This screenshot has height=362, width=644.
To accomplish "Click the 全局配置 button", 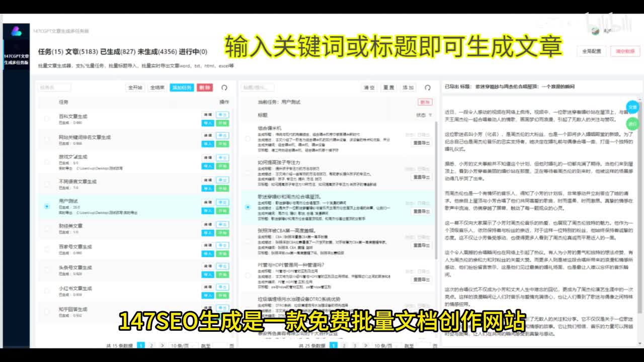I will (592, 51).
